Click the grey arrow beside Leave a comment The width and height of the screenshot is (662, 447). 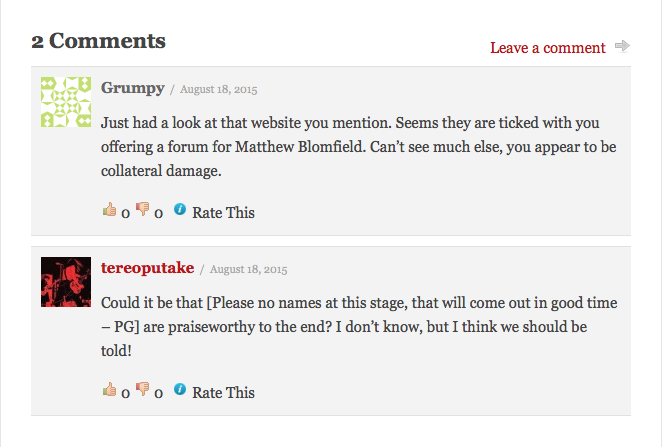pos(622,46)
